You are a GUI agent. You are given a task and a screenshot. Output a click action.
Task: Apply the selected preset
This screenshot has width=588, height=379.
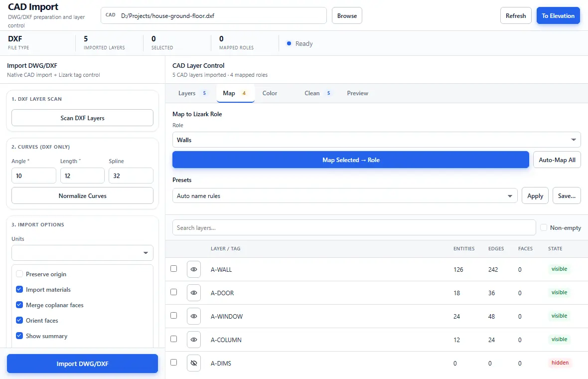point(535,196)
